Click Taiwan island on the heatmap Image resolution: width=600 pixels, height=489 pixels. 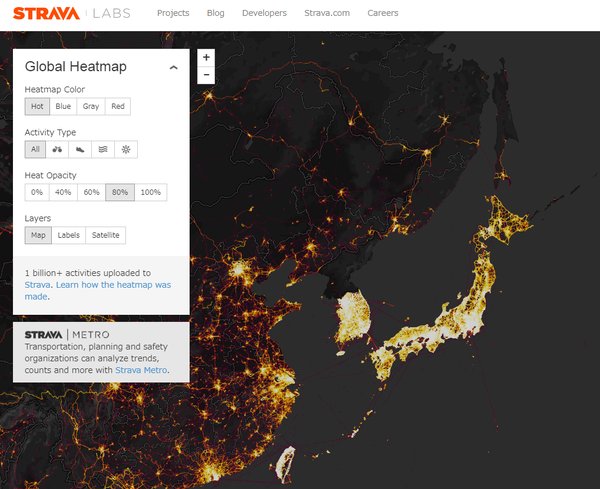(x=285, y=464)
